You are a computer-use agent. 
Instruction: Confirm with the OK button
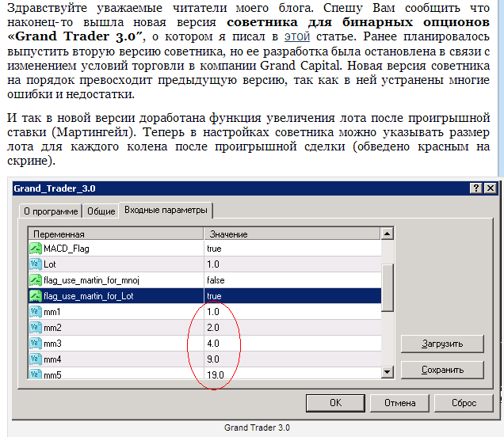(335, 403)
